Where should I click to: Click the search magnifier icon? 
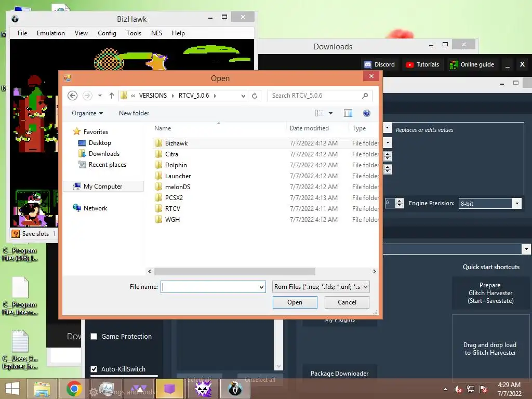point(365,96)
